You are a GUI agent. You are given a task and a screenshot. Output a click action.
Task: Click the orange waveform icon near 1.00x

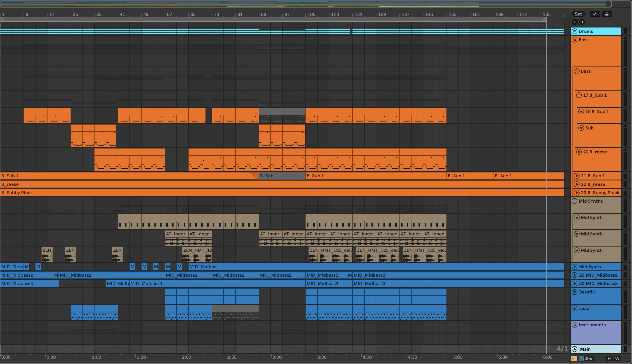[x=574, y=358]
